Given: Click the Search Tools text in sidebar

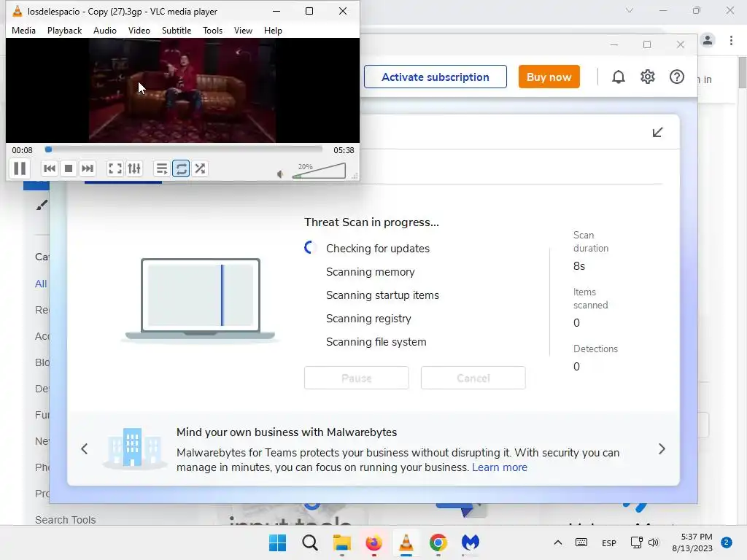Looking at the screenshot, I should (x=65, y=520).
